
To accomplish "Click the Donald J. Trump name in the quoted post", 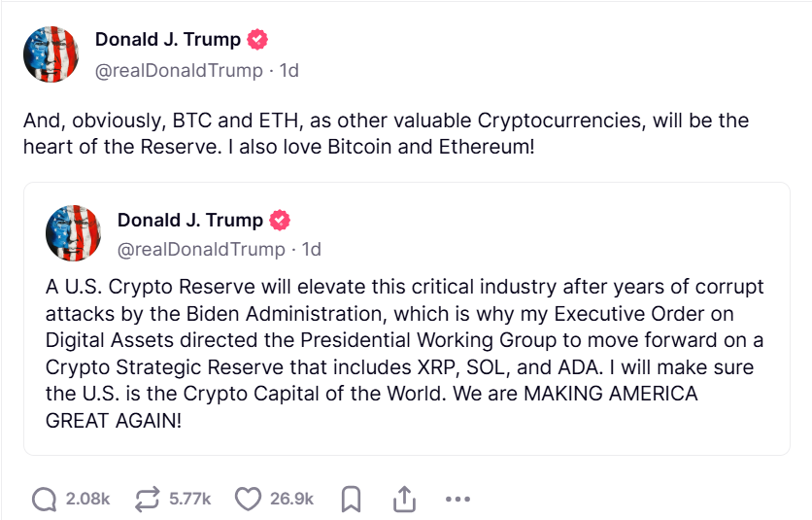I will (x=190, y=221).
